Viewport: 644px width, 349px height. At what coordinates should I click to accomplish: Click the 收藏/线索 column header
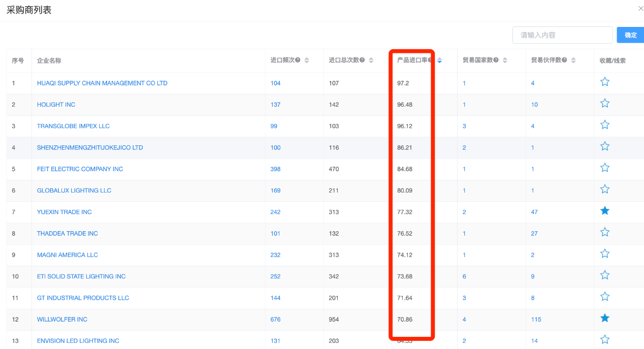tap(613, 60)
